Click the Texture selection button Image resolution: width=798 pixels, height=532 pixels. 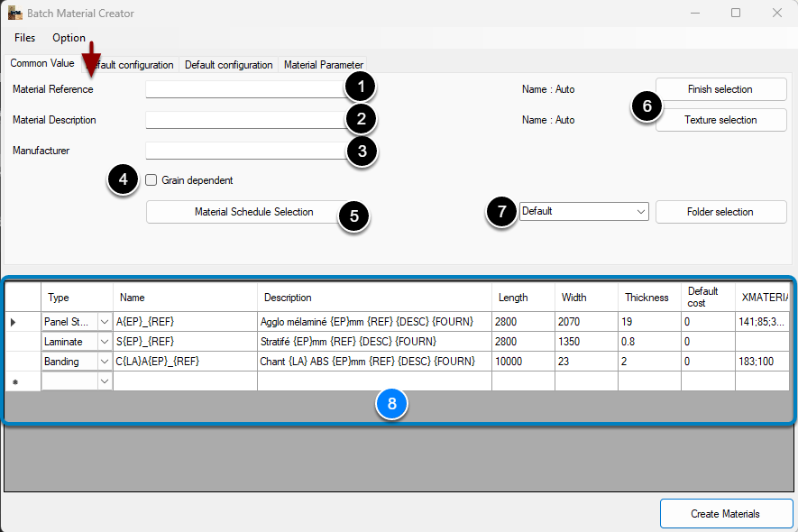click(720, 120)
